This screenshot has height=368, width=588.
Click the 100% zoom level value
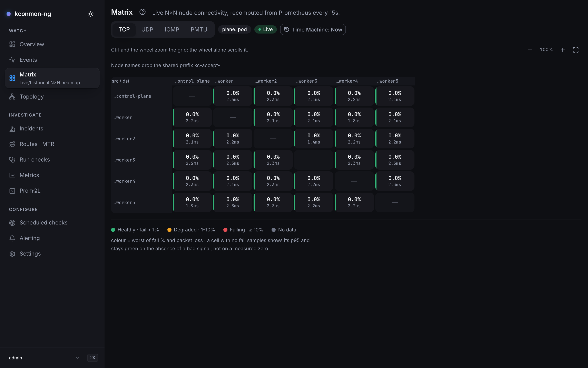(546, 50)
